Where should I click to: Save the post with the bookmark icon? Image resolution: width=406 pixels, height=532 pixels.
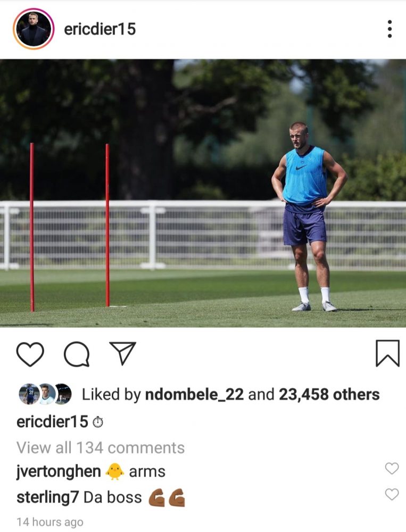387,353
